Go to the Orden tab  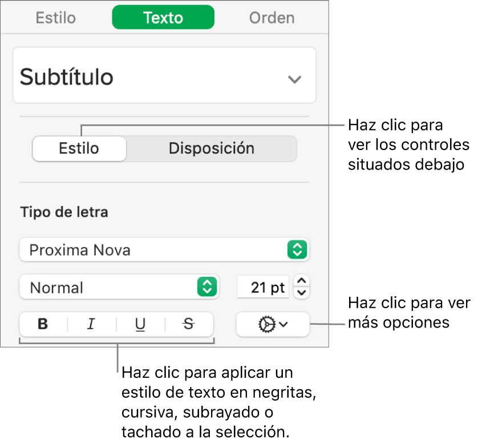(x=272, y=18)
